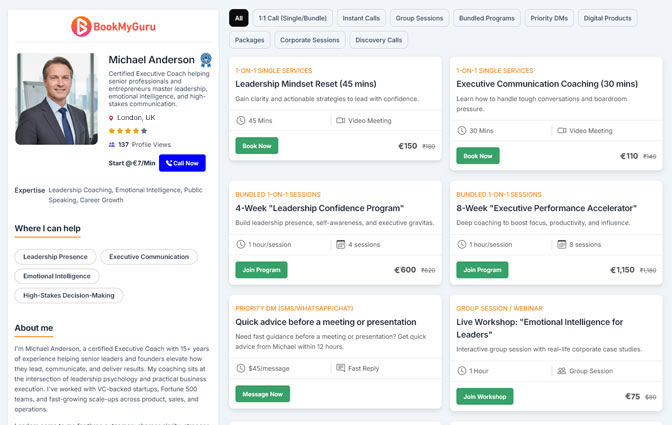Select the Executive Communication help tag
This screenshot has height=425, width=672.
pyautogui.click(x=148, y=257)
